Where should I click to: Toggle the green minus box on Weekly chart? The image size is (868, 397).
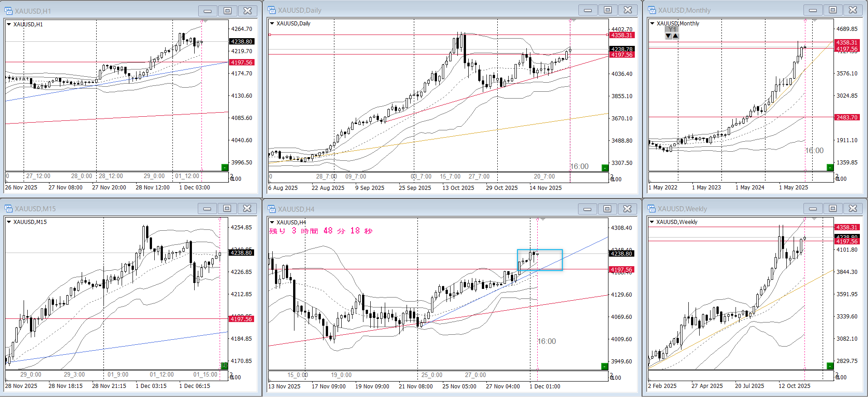tap(830, 366)
